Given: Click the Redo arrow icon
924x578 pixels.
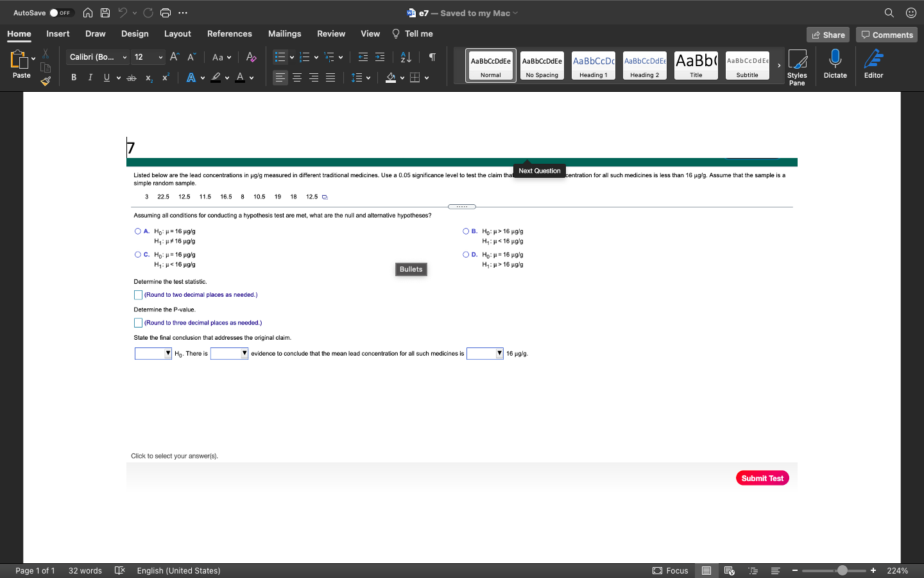Looking at the screenshot, I should coord(148,13).
